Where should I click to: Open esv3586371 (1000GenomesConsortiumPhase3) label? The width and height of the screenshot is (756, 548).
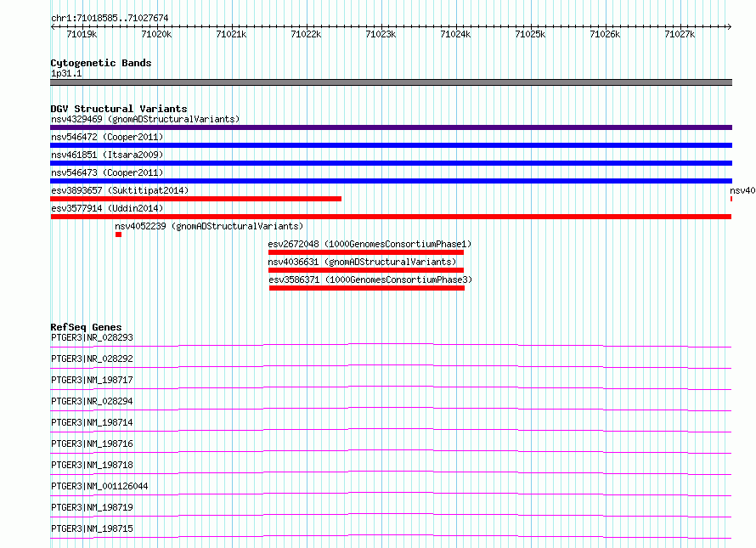point(370,280)
